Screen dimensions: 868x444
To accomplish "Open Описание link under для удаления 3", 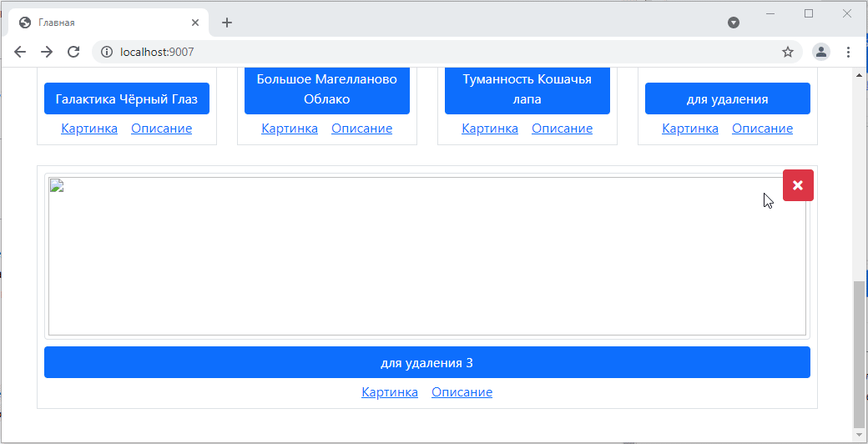I will 462,392.
